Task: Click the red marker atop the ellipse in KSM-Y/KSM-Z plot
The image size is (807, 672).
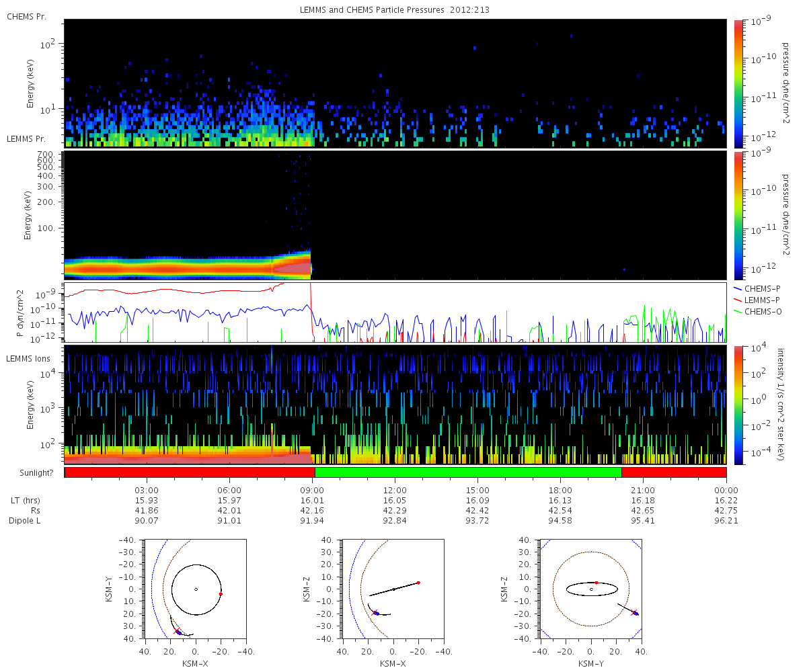Action: (596, 583)
